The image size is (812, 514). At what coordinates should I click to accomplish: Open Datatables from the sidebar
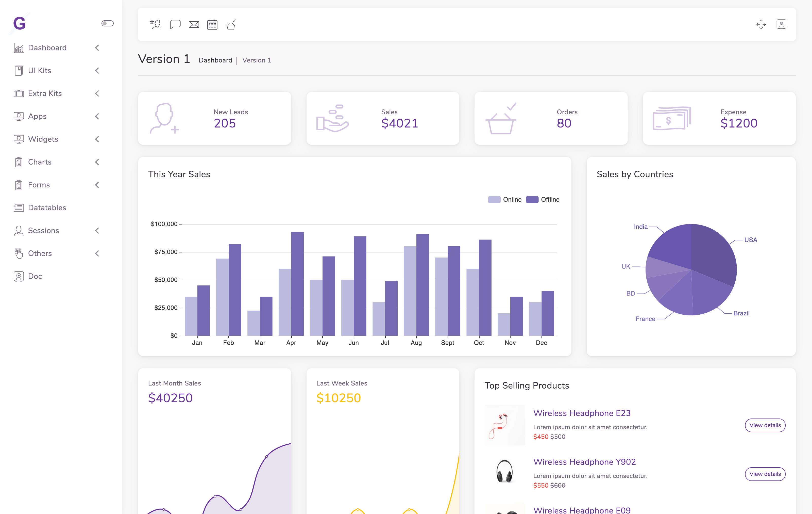[47, 207]
